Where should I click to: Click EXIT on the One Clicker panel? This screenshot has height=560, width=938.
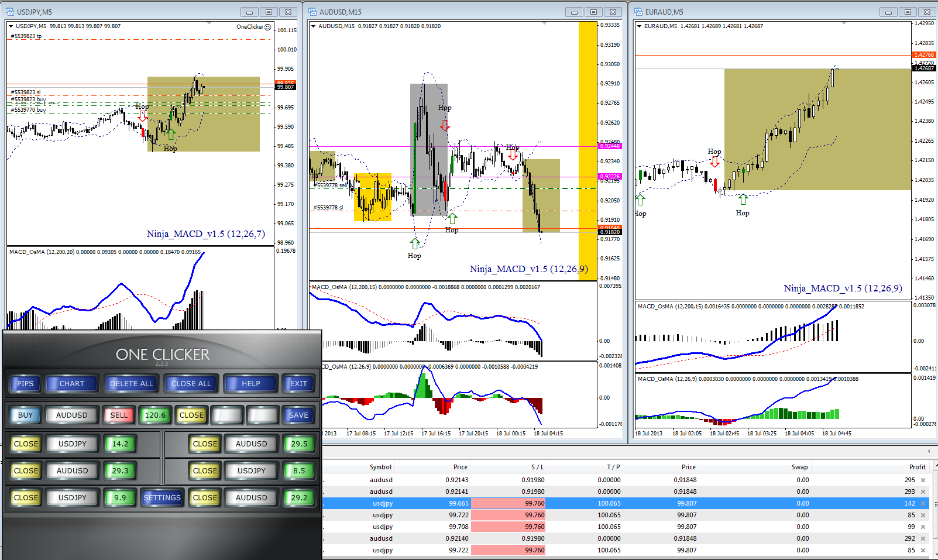298,384
